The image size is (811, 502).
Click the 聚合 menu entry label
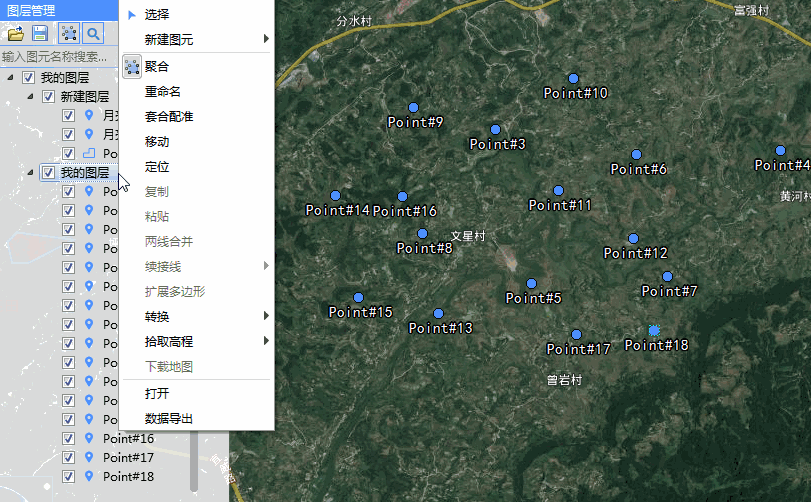coord(157,67)
